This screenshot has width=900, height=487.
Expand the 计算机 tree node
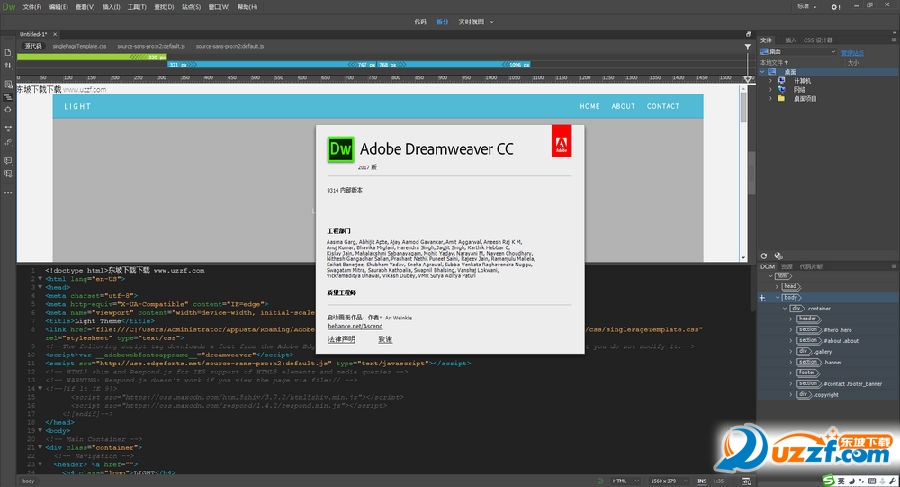(x=770, y=81)
